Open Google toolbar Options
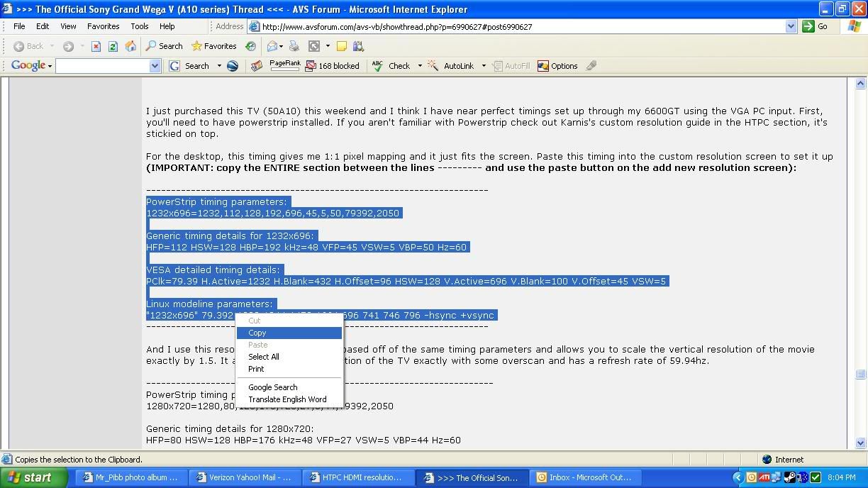Screen dimensions: 868x488 [557, 66]
